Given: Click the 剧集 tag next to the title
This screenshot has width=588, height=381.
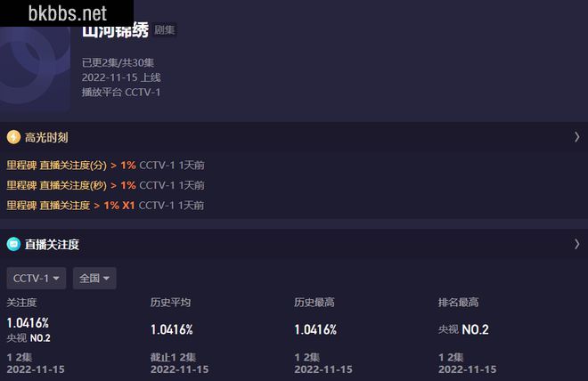Looking at the screenshot, I should click(165, 30).
